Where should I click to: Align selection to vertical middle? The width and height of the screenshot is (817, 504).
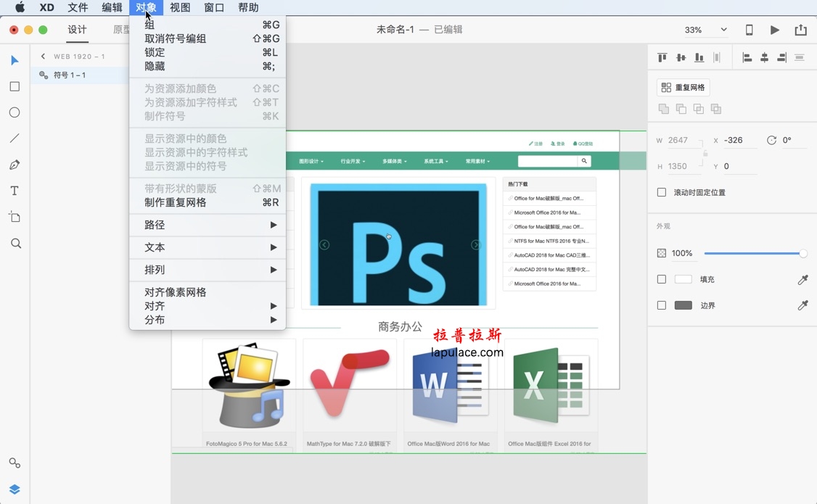[x=681, y=57]
